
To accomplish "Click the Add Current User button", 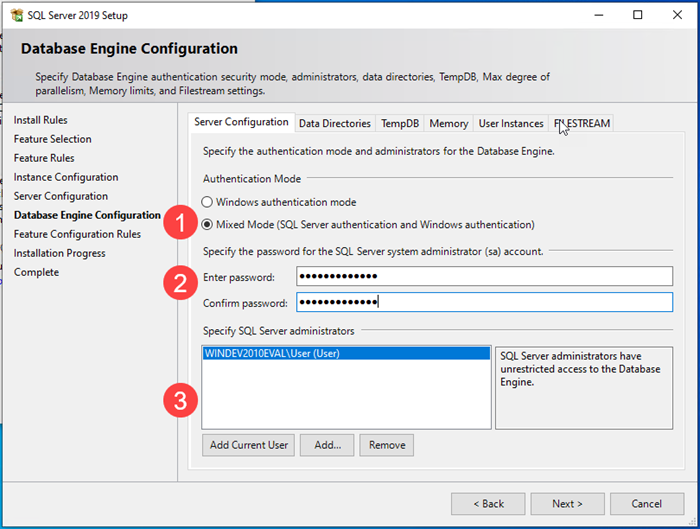I will tap(249, 445).
